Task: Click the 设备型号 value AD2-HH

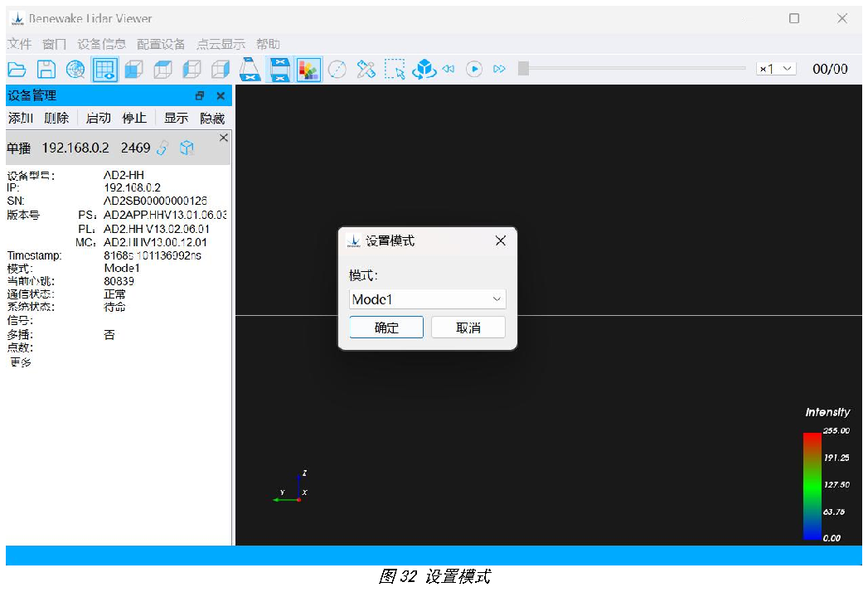Action: [124, 175]
